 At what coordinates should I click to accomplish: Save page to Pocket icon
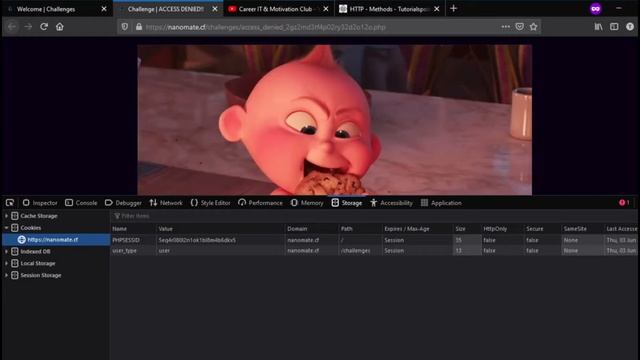519,27
